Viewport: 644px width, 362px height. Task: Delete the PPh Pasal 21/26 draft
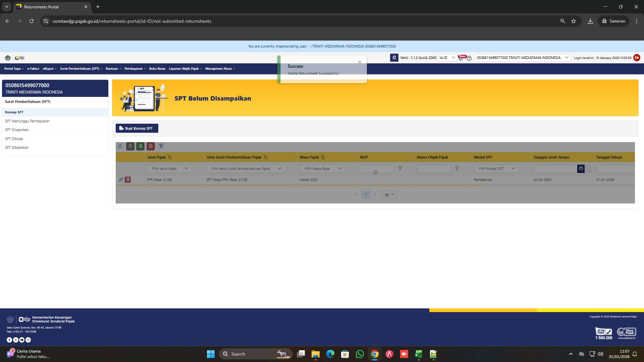click(128, 180)
